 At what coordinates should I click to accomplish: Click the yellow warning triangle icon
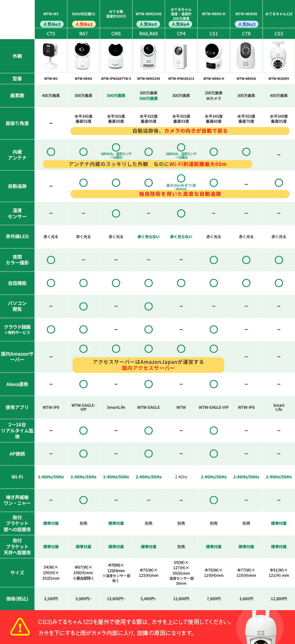pyautogui.click(x=20, y=627)
